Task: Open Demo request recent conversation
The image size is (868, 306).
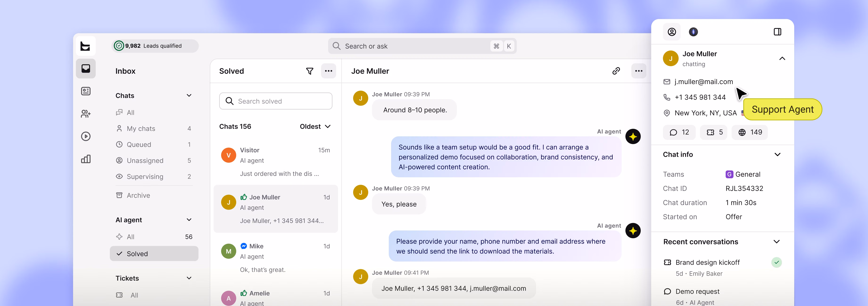Action: [x=722, y=296]
